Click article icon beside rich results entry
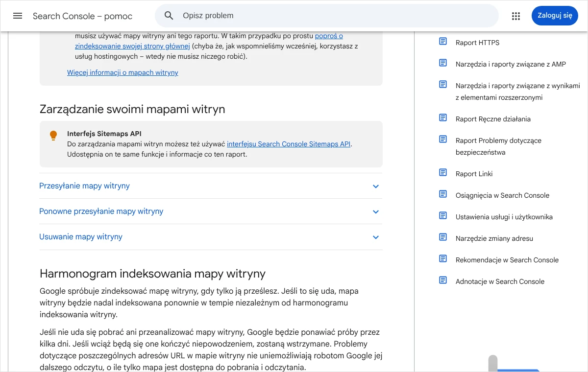 coord(443,84)
